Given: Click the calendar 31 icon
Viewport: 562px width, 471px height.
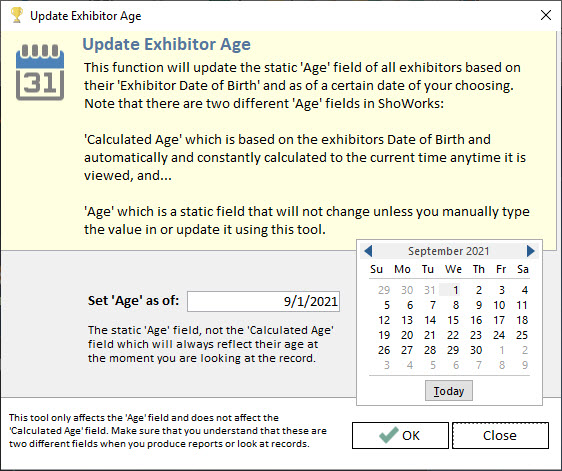Looking at the screenshot, I should click(40, 72).
